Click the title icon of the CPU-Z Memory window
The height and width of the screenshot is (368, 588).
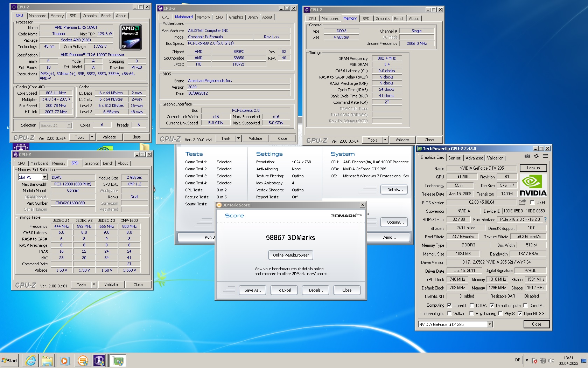point(307,10)
